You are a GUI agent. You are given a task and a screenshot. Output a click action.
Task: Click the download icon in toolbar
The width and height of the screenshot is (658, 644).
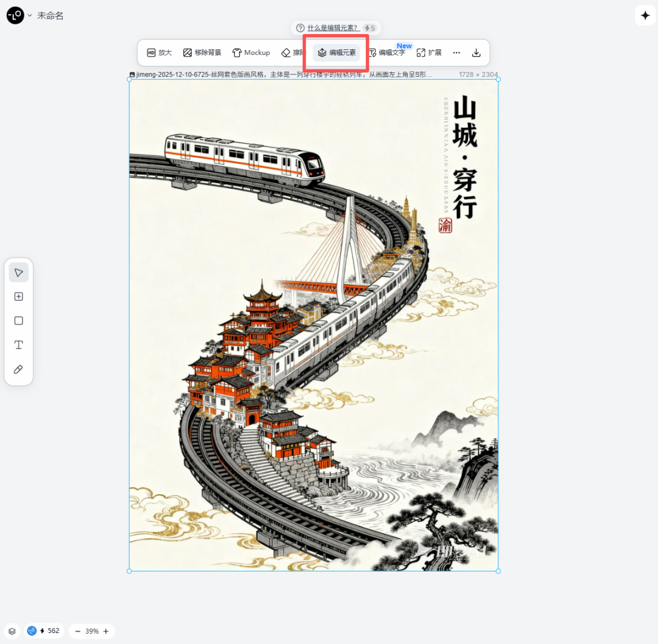pyautogui.click(x=476, y=52)
